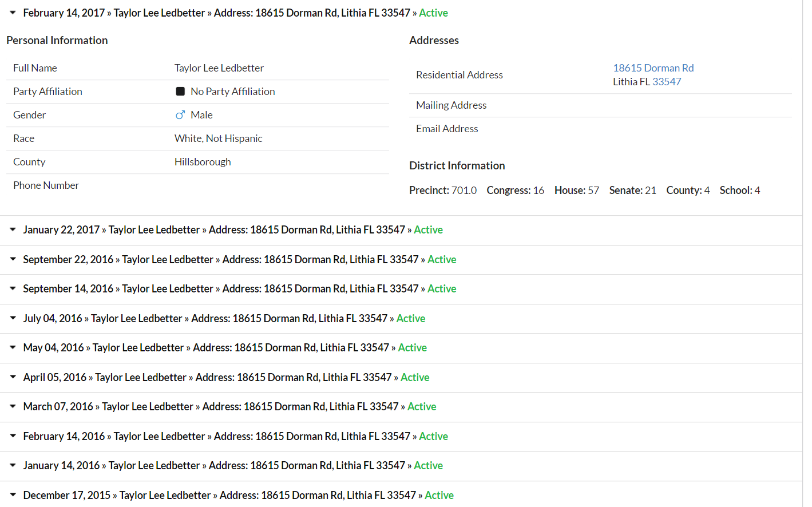Click the Addresses heading
The image size is (812, 507).
[x=434, y=41]
